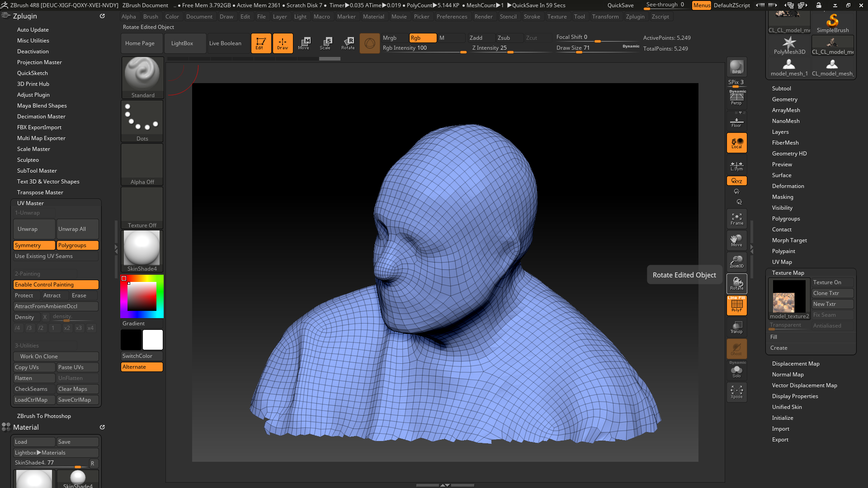Click the QuickSave button

(620, 5)
